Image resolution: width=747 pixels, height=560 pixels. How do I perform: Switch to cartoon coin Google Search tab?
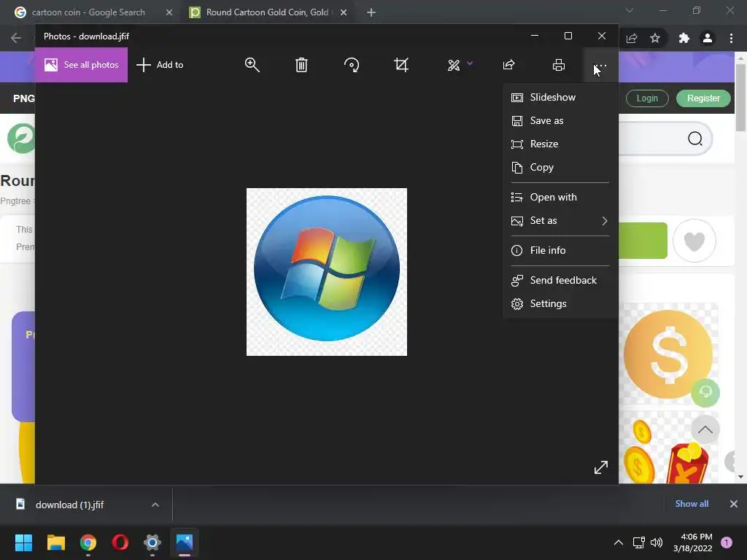88,12
